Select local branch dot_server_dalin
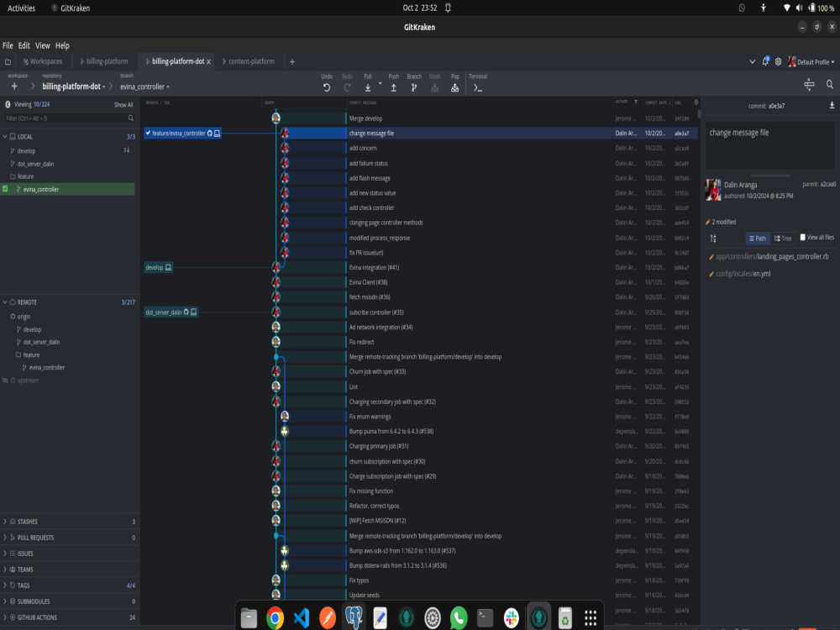Screen dimensions: 840x630 [x=35, y=164]
